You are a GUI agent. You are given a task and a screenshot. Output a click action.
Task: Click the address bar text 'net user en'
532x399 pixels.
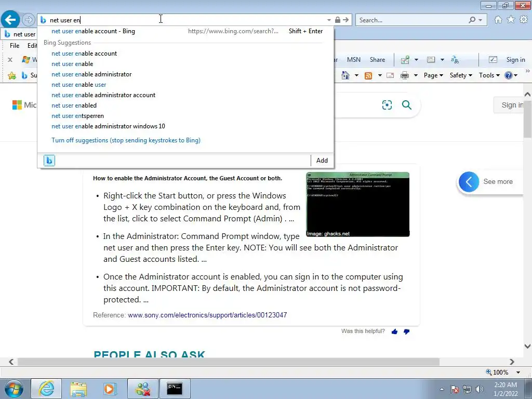point(65,20)
